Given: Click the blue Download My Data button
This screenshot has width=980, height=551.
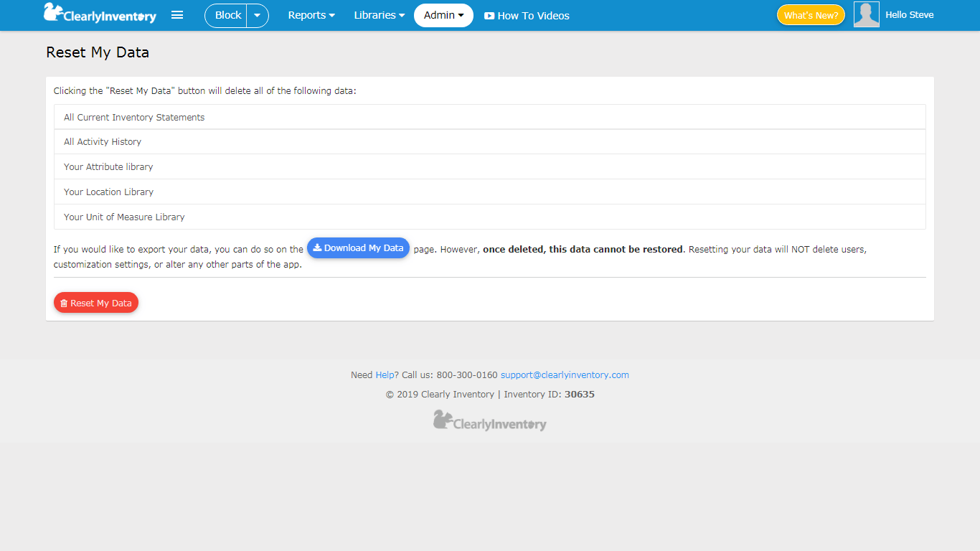Looking at the screenshot, I should coord(358,248).
